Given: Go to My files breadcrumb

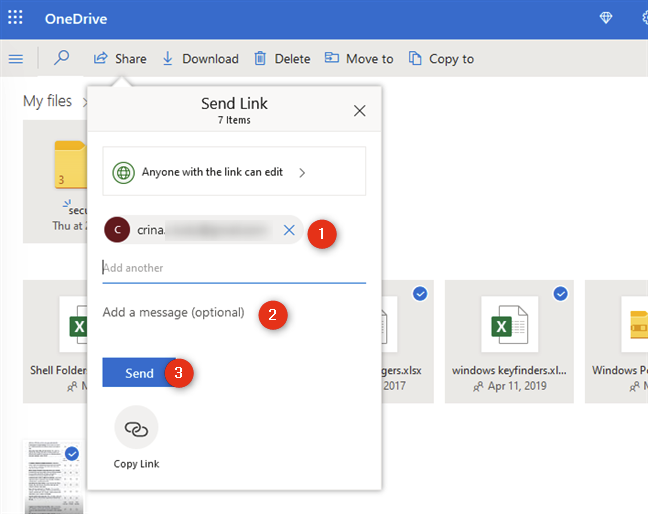Looking at the screenshot, I should pos(48,101).
